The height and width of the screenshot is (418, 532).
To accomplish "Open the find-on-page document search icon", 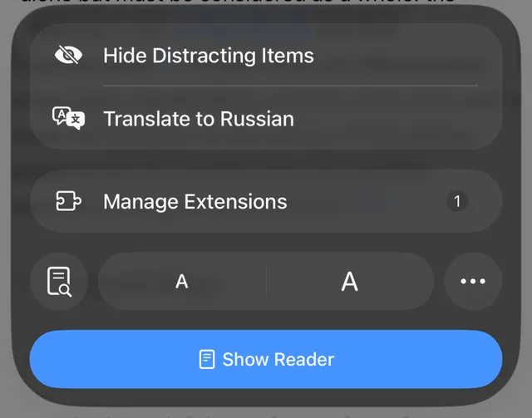I will [x=59, y=281].
